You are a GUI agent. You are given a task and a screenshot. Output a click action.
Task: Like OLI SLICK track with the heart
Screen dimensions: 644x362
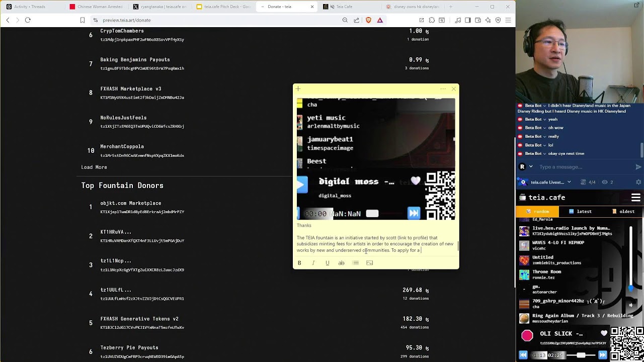pos(604,333)
